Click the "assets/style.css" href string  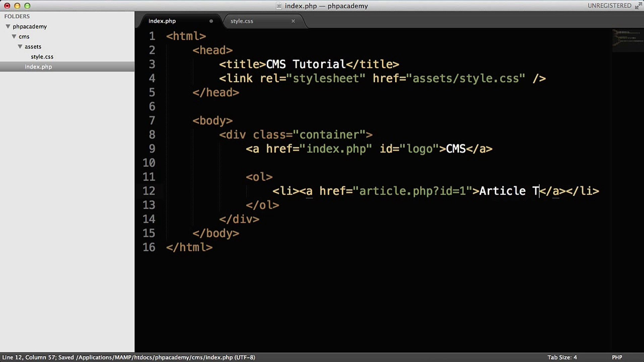[x=466, y=78]
